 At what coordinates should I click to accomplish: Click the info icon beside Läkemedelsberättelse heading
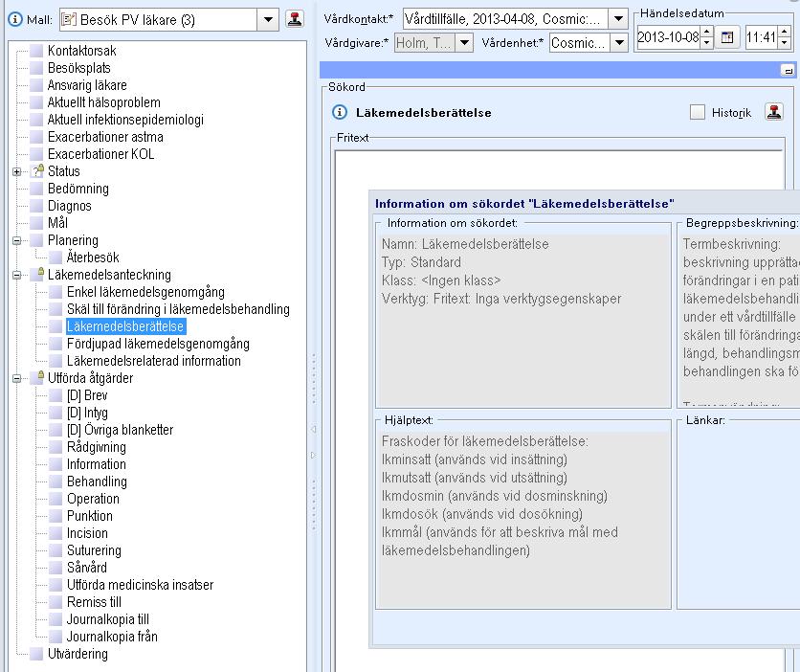click(x=340, y=112)
